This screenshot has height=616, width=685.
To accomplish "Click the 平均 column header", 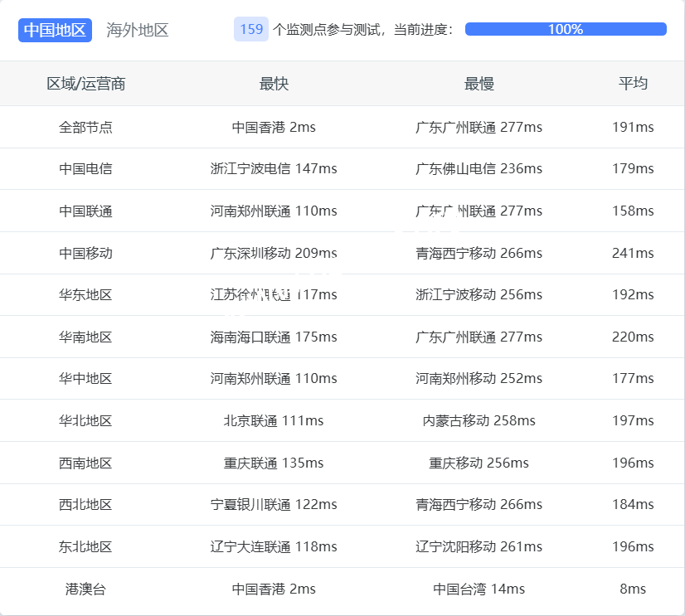I will pyautogui.click(x=633, y=84).
